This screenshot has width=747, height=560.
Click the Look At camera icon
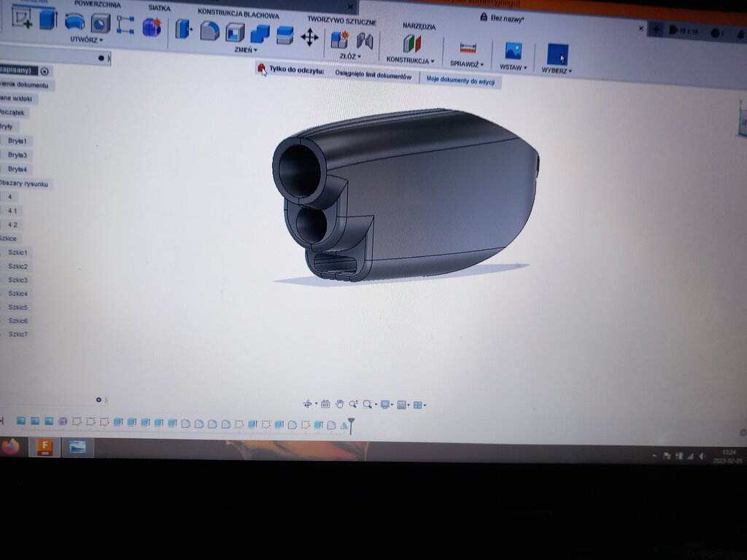click(x=325, y=404)
